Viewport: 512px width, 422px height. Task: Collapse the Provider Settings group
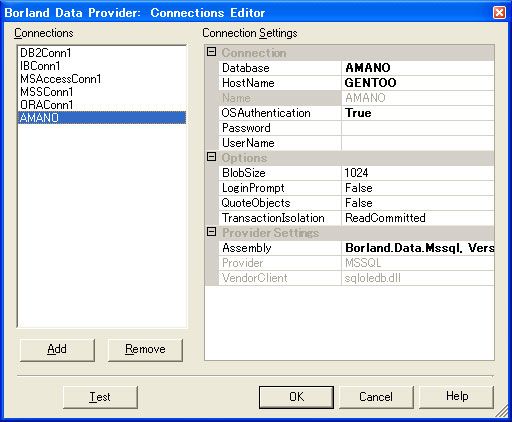[211, 232]
